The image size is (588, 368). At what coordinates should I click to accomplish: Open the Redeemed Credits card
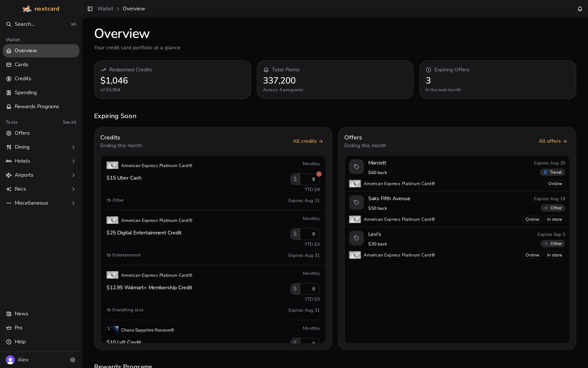coord(172,80)
